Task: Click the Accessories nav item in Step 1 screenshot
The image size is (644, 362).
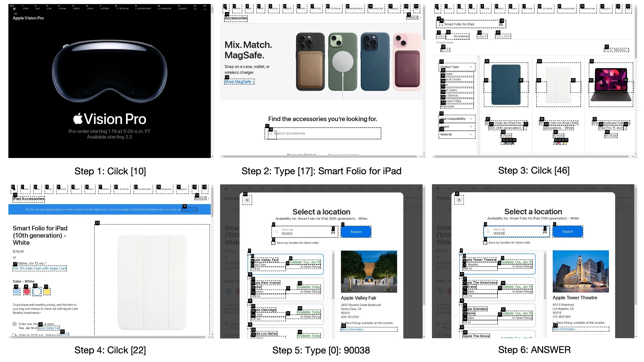Action: (x=165, y=9)
